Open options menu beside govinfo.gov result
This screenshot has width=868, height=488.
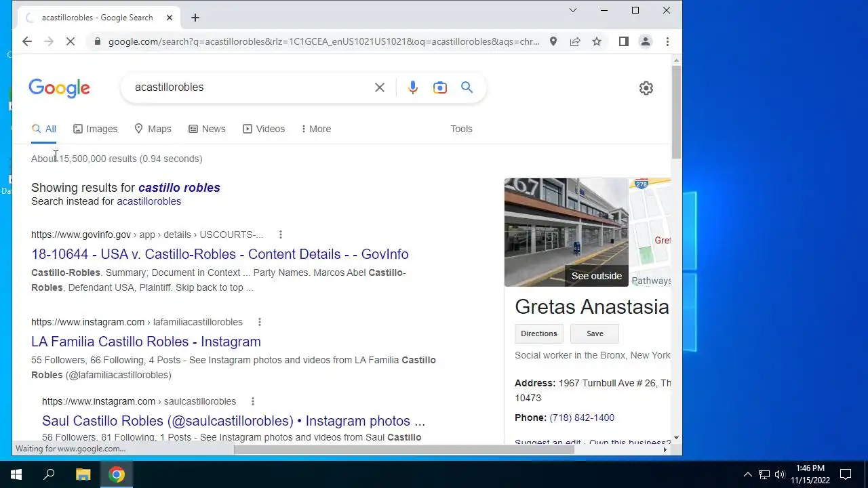[280, 235]
